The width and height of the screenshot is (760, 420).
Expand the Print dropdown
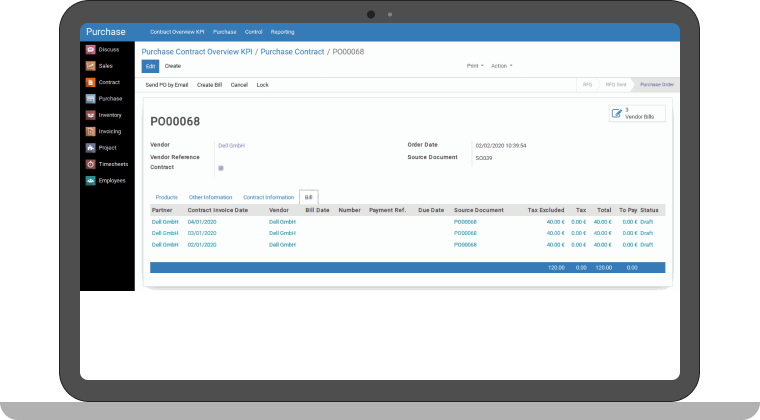click(473, 66)
